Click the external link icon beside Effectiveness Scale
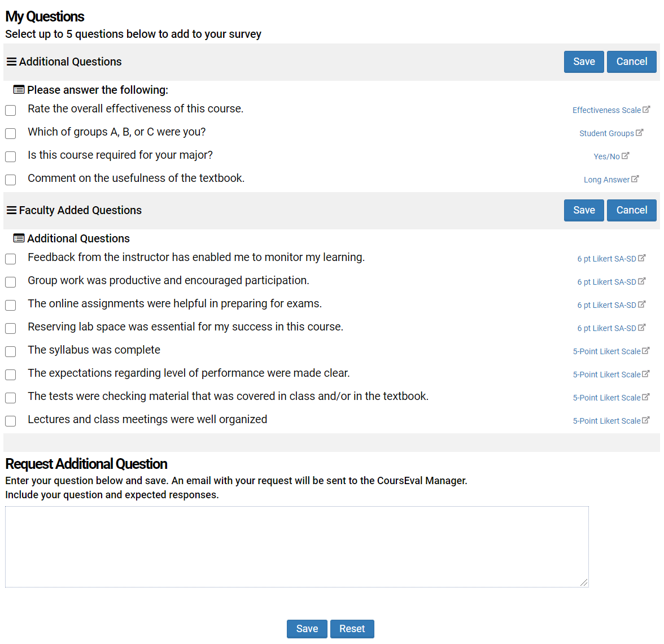Image resolution: width=664 pixels, height=644 pixels. click(x=646, y=110)
